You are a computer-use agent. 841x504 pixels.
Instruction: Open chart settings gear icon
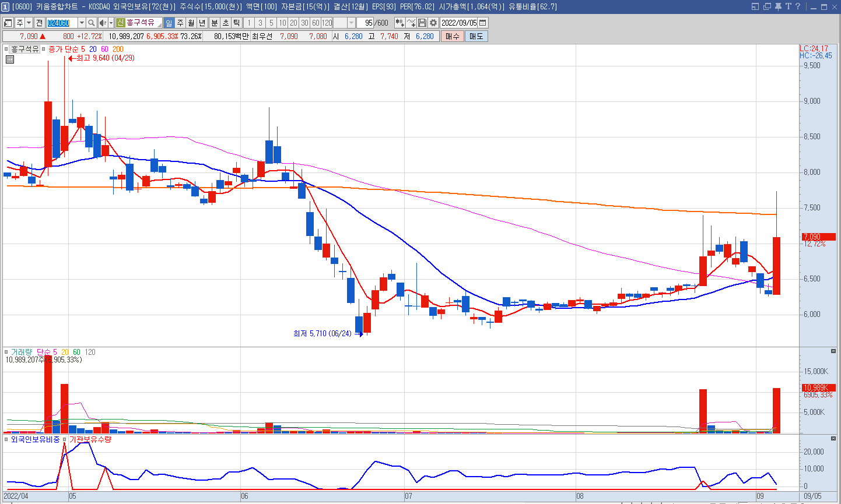433,23
